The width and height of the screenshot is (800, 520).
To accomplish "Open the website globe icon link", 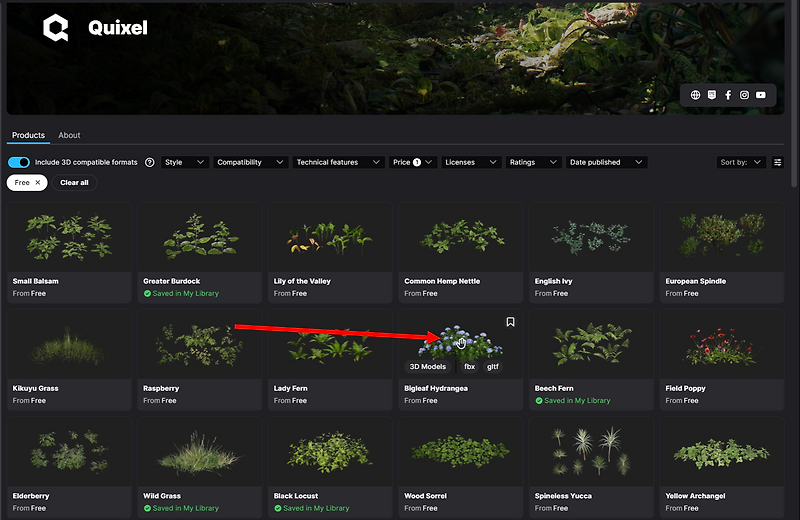I will pyautogui.click(x=695, y=95).
